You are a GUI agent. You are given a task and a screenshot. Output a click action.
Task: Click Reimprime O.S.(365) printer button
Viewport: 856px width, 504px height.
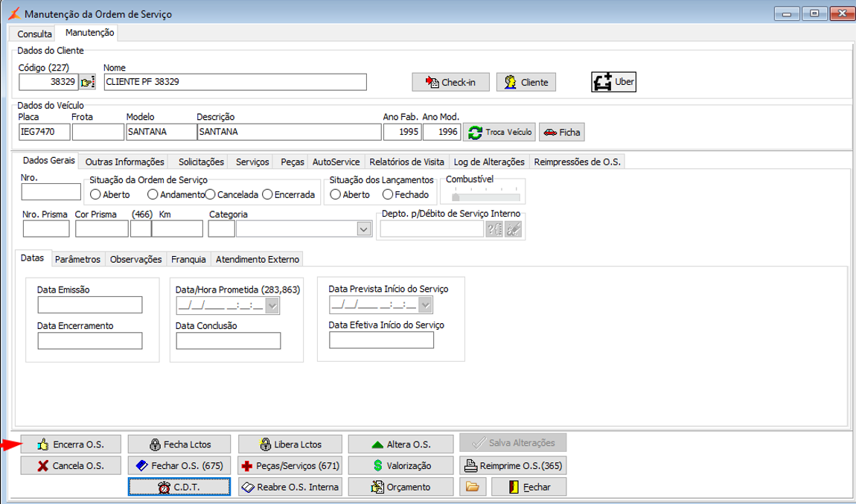click(513, 466)
